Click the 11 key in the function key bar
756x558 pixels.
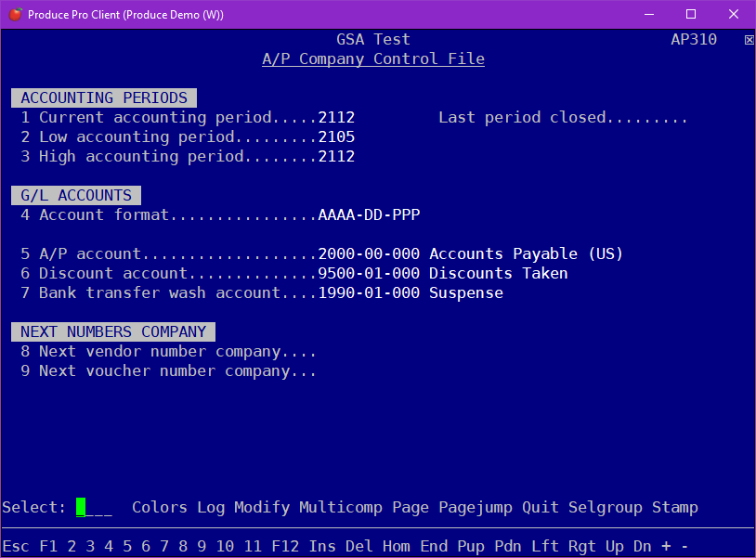253,547
